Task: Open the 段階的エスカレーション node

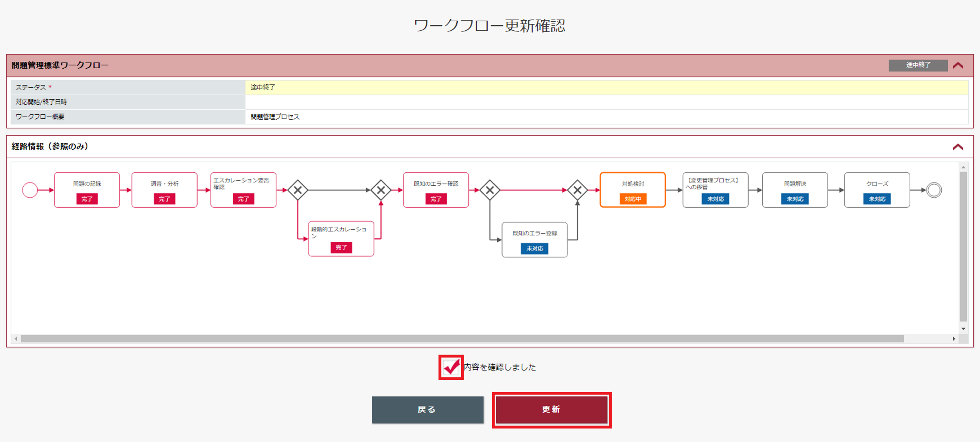Action: (341, 239)
